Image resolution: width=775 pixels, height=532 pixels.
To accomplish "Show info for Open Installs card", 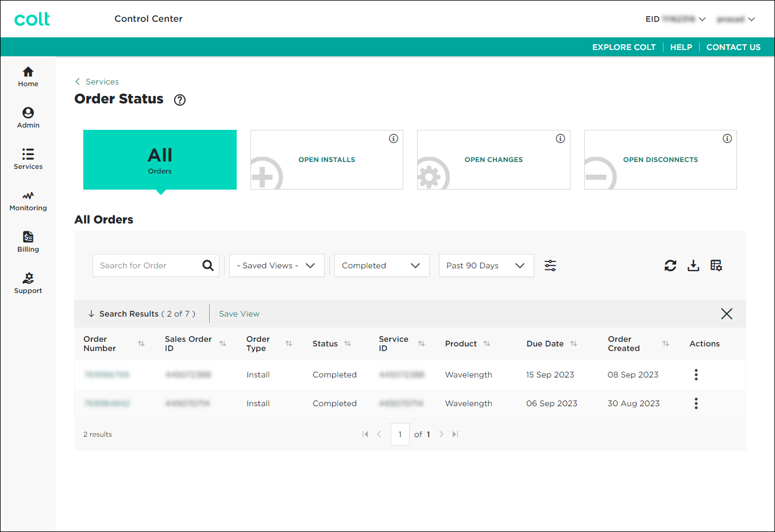I will pos(394,138).
